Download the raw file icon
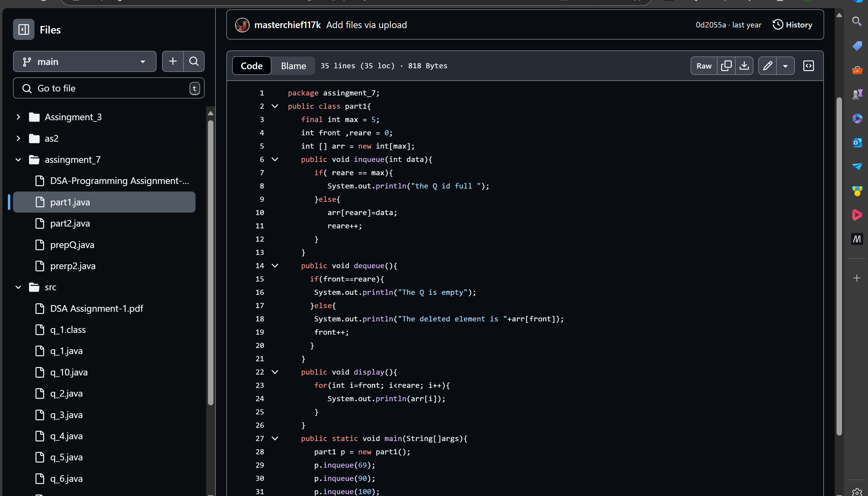868x496 pixels. 744,66
